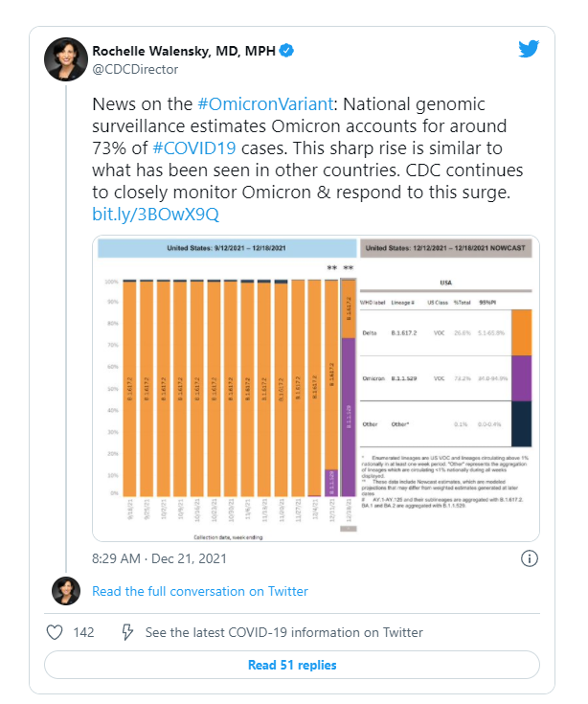The image size is (588, 704).
Task: Read the full conversation on Twitter
Action: click(200, 591)
